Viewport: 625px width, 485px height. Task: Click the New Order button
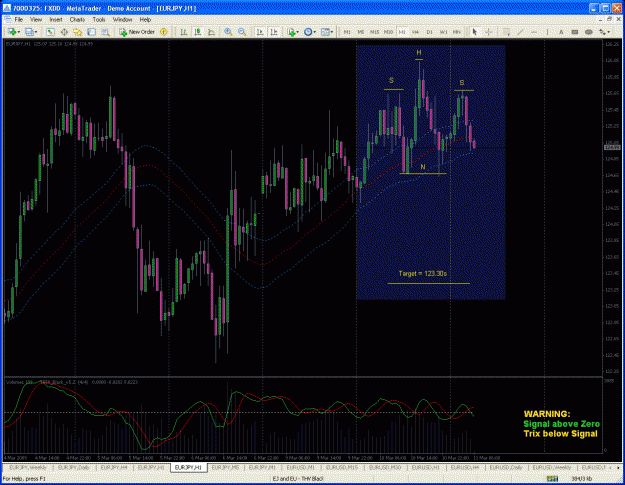tap(137, 32)
